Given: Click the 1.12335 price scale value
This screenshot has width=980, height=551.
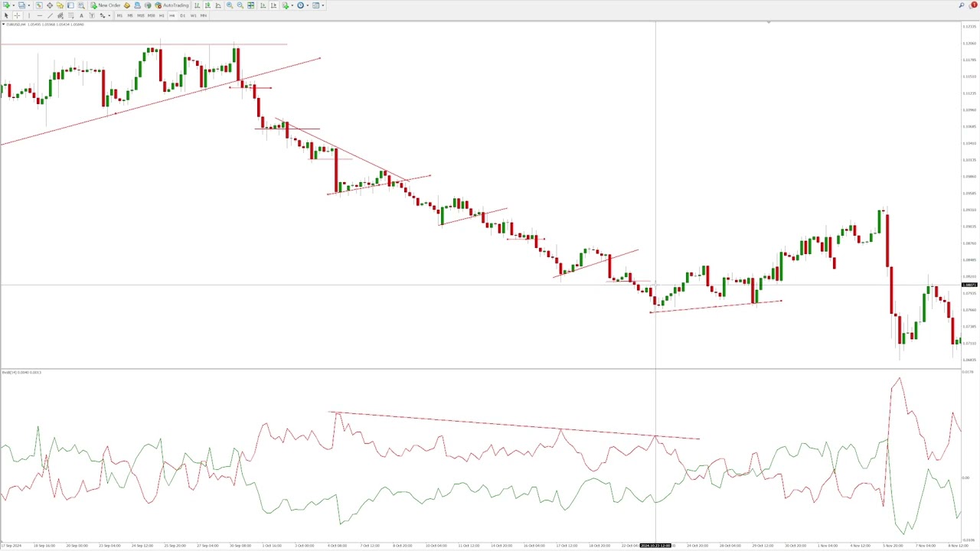Looking at the screenshot, I should point(970,27).
